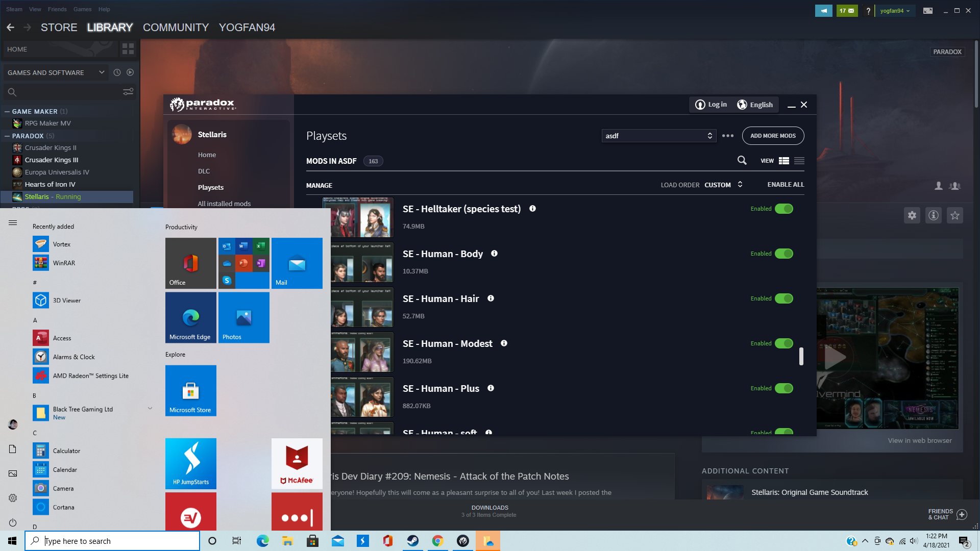Click View in web browser link
Image resolution: width=980 pixels, height=551 pixels.
point(919,440)
